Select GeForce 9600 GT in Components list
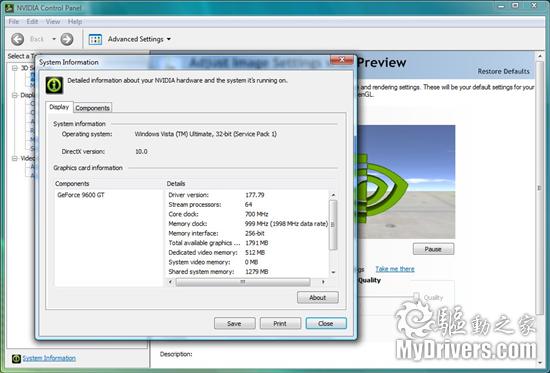 pos(81,195)
